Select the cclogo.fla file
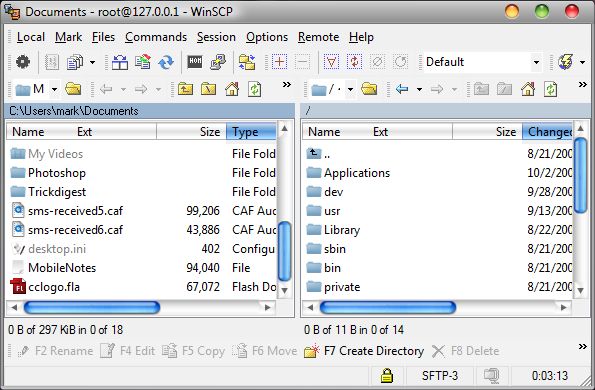The image size is (595, 390). [x=46, y=287]
